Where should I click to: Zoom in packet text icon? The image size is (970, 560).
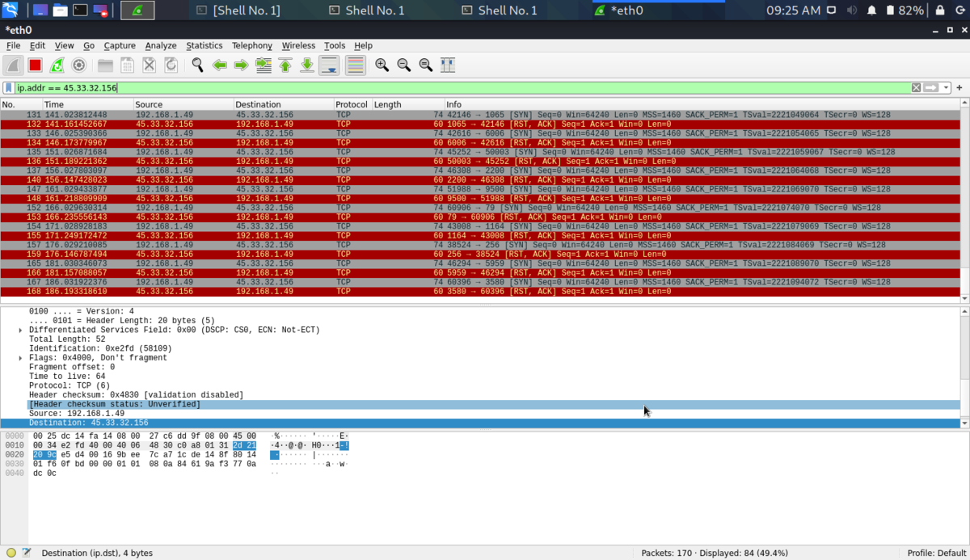(x=382, y=65)
